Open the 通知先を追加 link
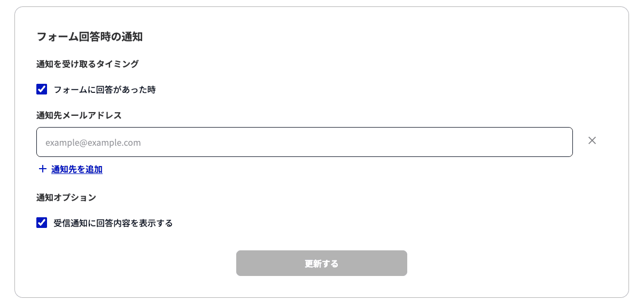This screenshot has width=644, height=308. click(x=77, y=169)
